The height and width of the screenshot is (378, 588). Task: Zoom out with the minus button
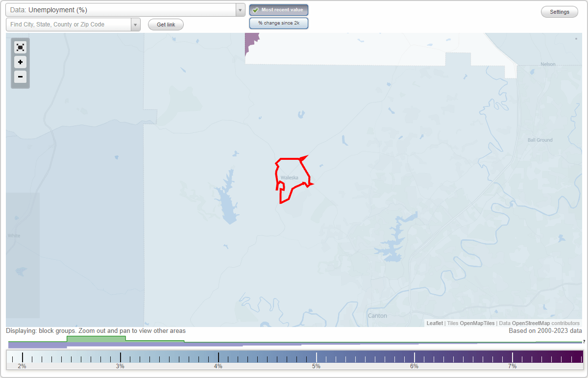tap(20, 77)
